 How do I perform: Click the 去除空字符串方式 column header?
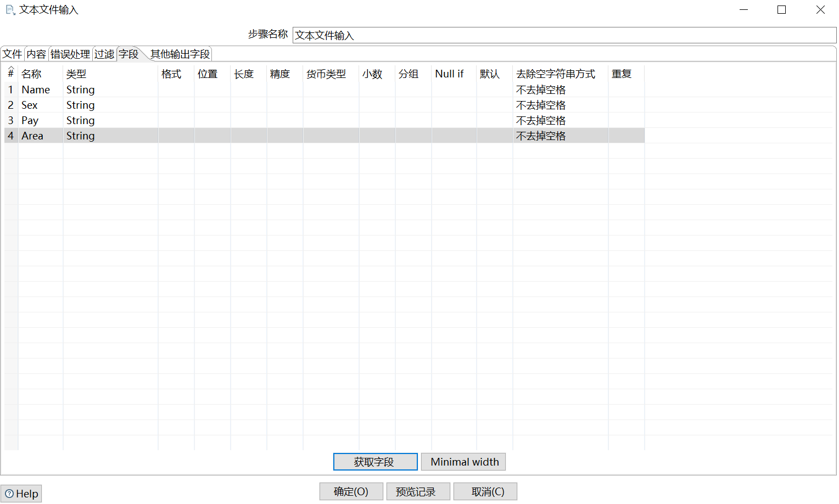point(561,74)
